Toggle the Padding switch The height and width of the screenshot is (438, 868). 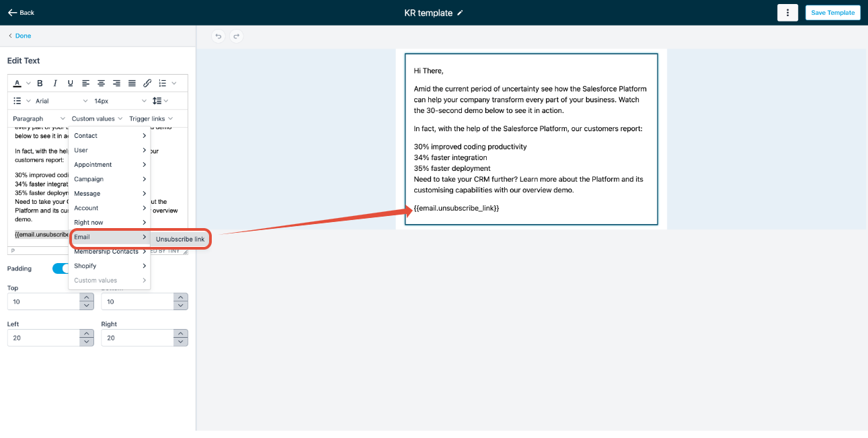61,268
